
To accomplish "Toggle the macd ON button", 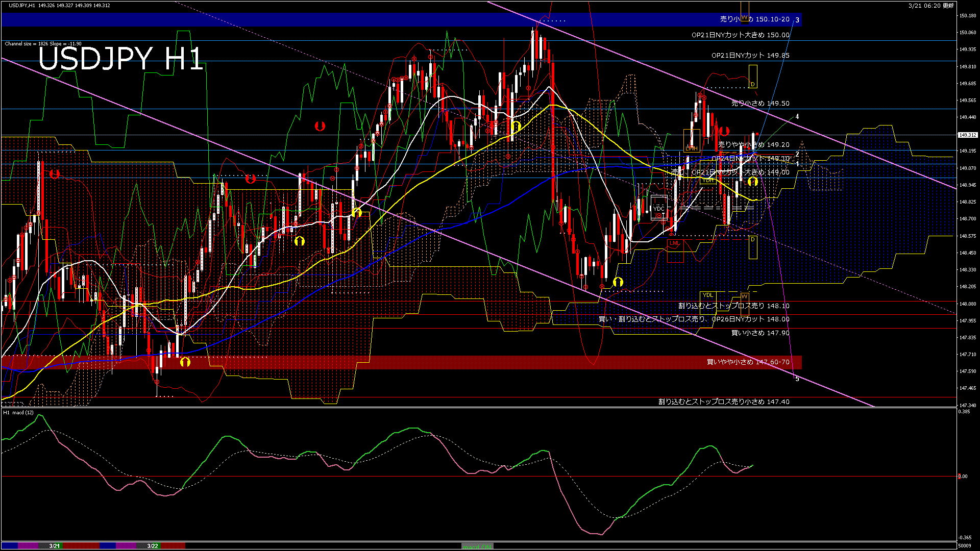I will click(477, 546).
